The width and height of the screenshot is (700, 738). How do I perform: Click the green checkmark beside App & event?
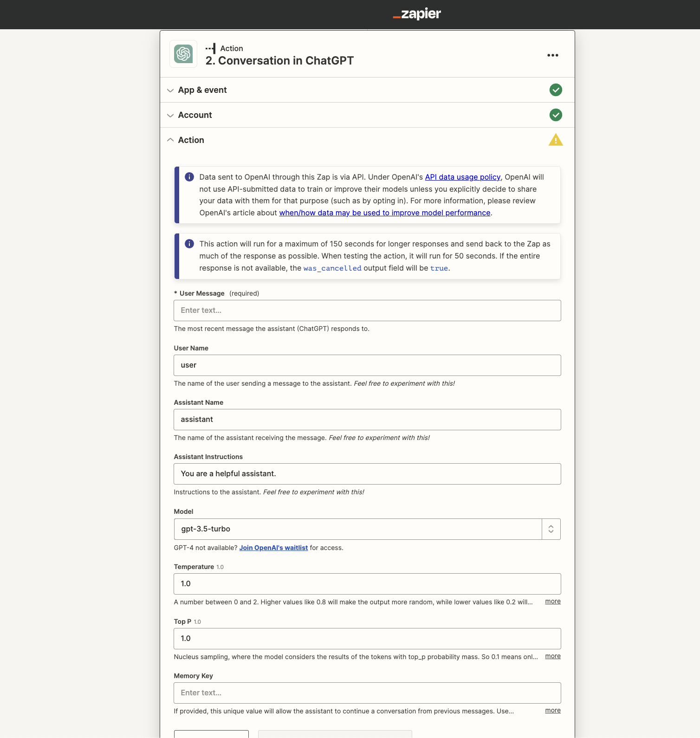coord(556,90)
